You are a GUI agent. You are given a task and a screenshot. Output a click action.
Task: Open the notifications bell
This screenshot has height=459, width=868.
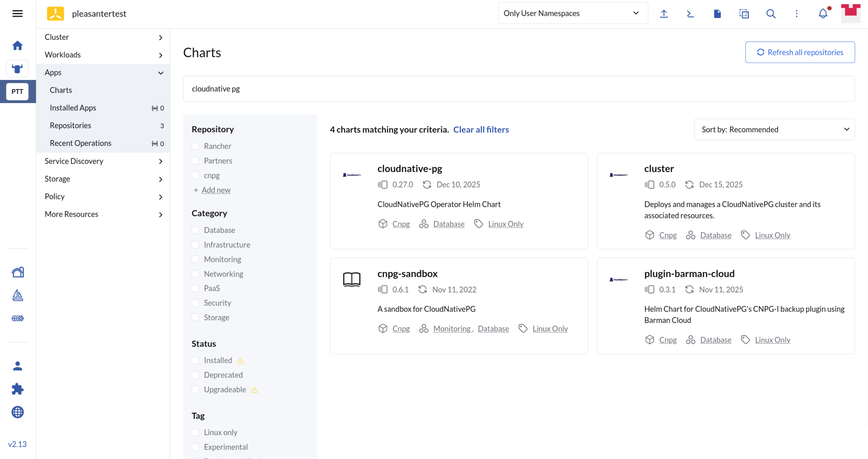tap(823, 14)
